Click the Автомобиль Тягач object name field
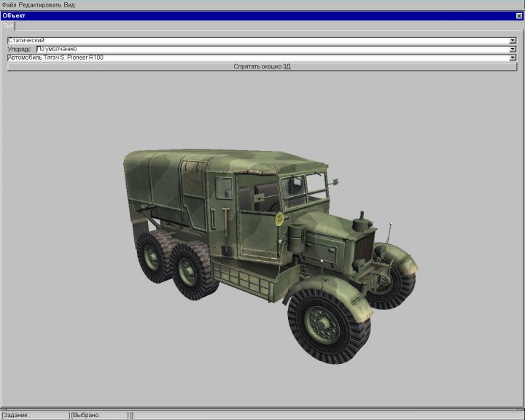The width and height of the screenshot is (525, 420). (x=255, y=57)
